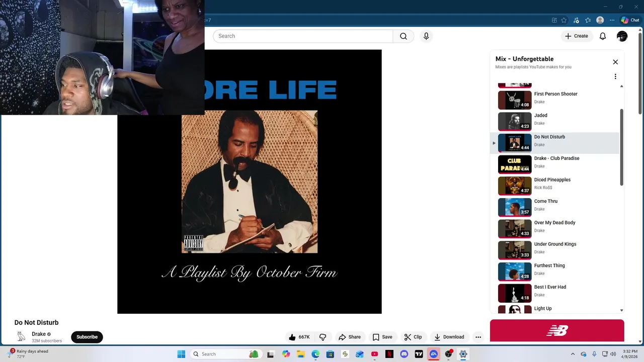The height and width of the screenshot is (362, 644).
Task: Activate voice search microphone icon
Action: [426, 36]
